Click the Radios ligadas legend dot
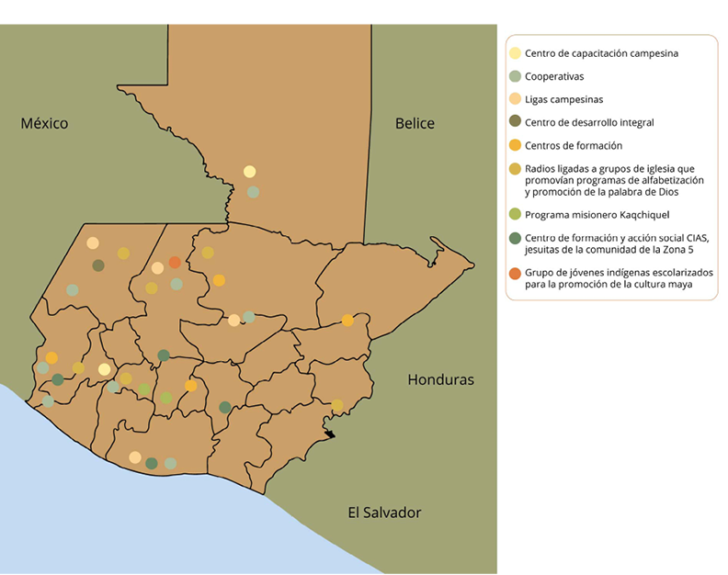The height and width of the screenshot is (575, 728). coord(516,169)
